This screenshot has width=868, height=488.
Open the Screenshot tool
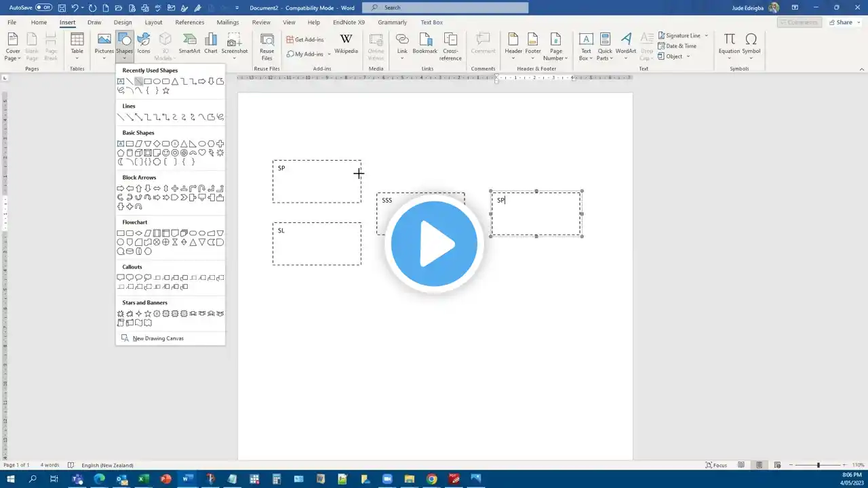(235, 45)
